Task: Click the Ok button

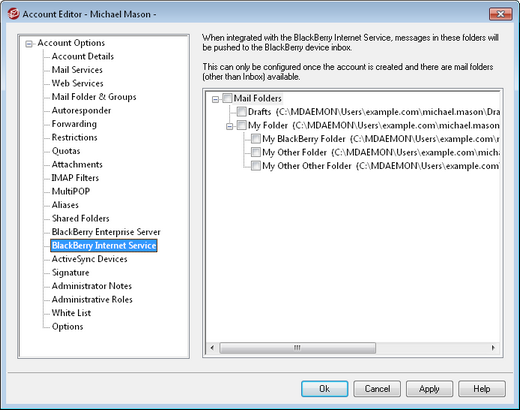Action: 325,389
